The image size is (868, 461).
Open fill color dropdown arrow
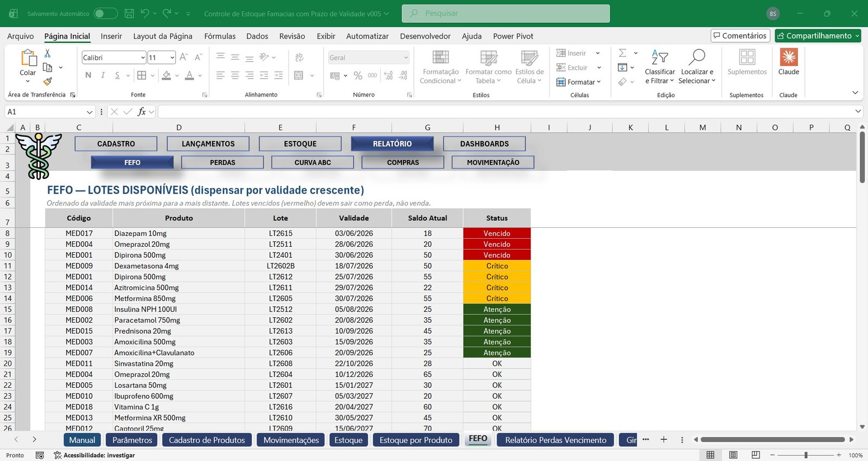tap(177, 75)
